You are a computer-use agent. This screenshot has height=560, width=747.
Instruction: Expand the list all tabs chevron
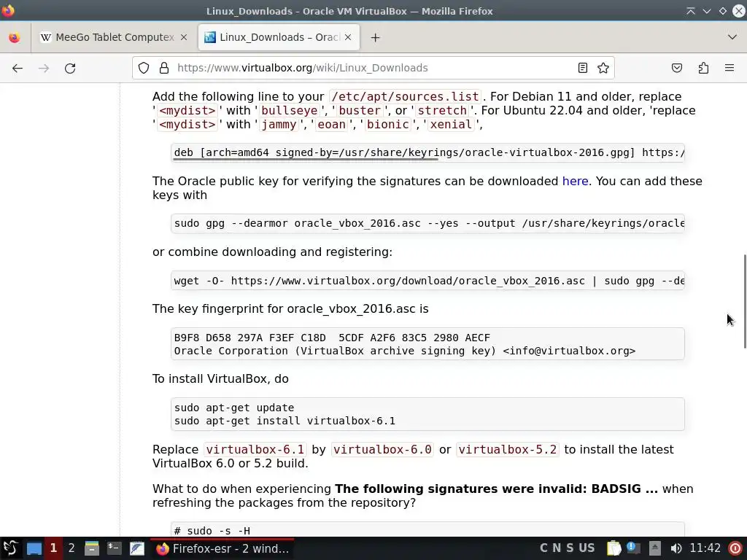click(x=732, y=37)
